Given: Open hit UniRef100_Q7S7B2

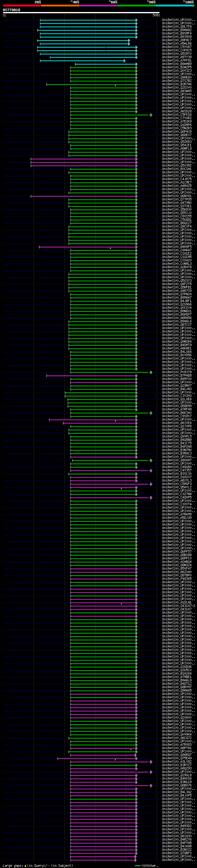Looking at the screenshot, I should coord(177,81).
